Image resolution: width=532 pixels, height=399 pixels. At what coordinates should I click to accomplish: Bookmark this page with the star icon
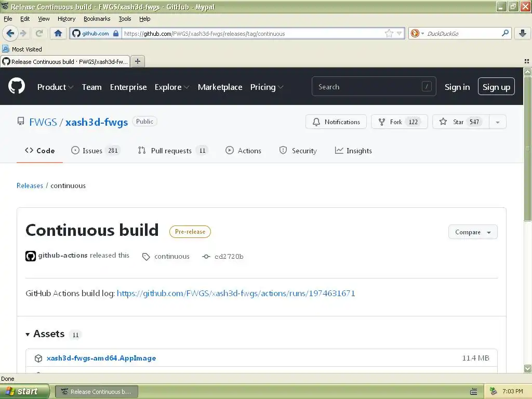click(389, 33)
